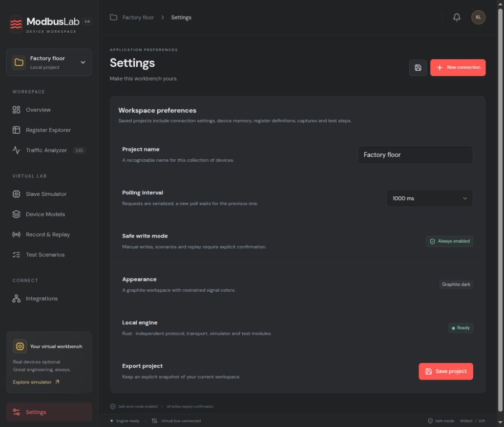Open the Polling interval 1000 ms dropdown
This screenshot has height=427, width=504.
[430, 198]
